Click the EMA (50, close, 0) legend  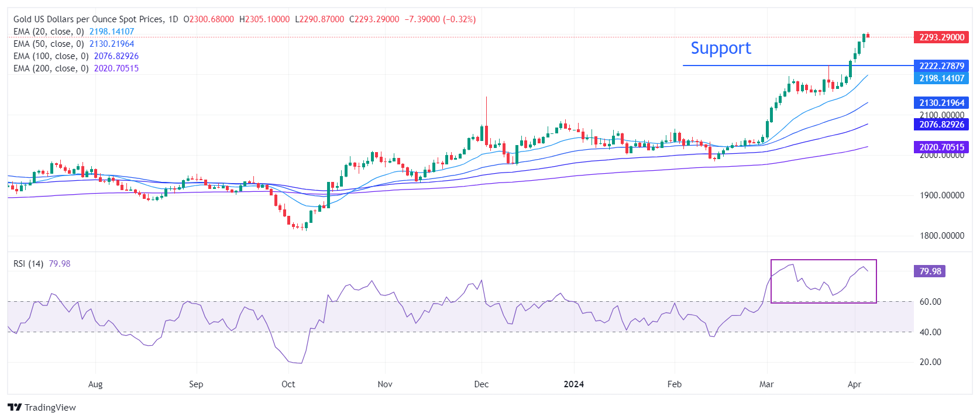click(49, 44)
